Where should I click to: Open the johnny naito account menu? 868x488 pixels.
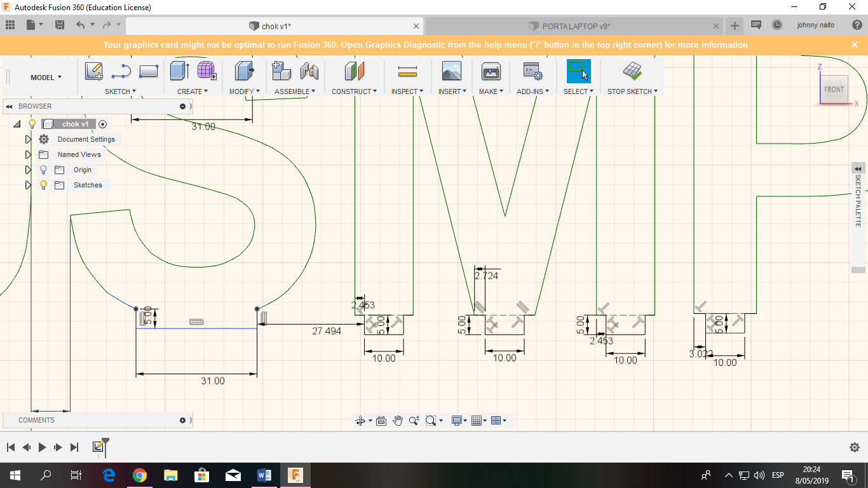[x=815, y=25]
